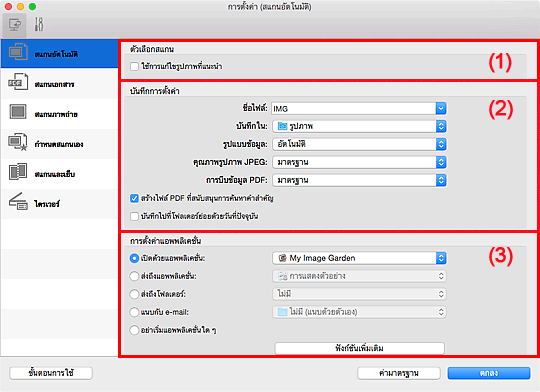Click the My Image Garden app icon

click(x=282, y=258)
